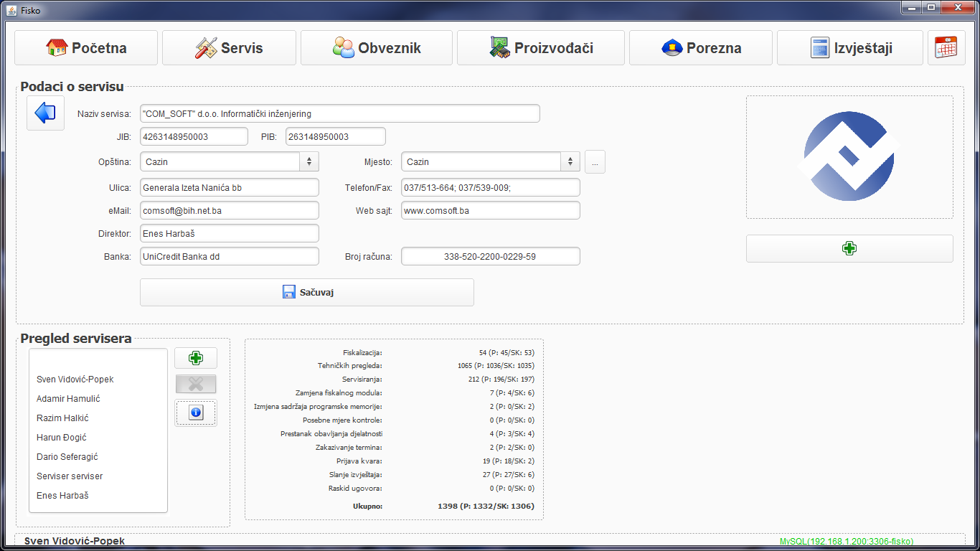This screenshot has width=980, height=551.
Task: Show serviser info with blue icon
Action: [x=195, y=413]
